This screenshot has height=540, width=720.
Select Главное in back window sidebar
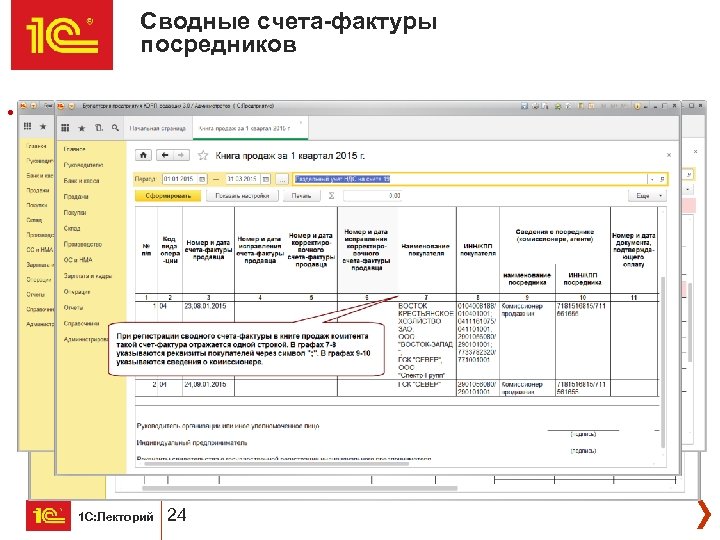(36, 146)
